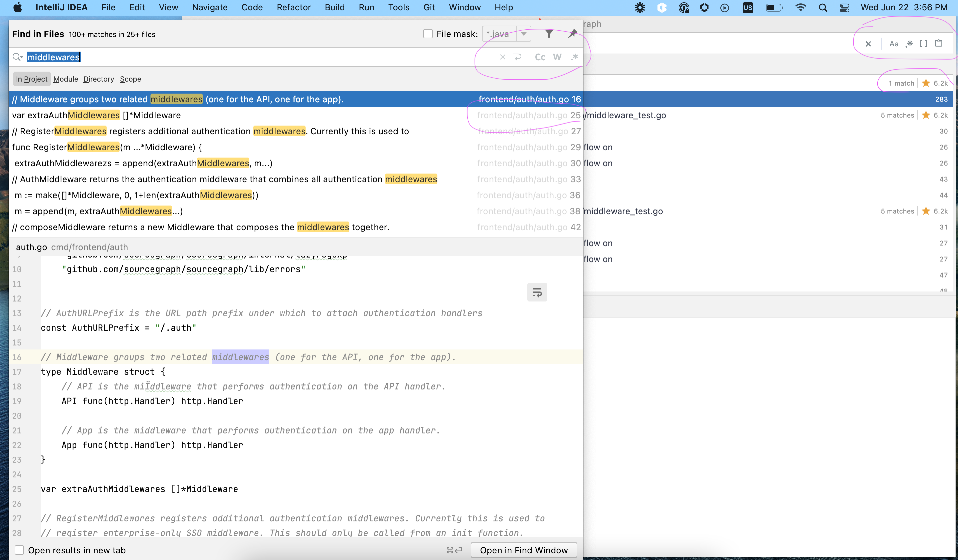958x560 pixels.
Task: Toggle case sensitivity (Aa) in Sourcegraph window
Action: [894, 44]
